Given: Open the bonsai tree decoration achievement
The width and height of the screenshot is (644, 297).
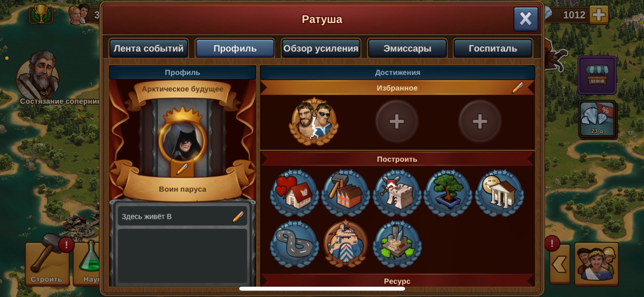Looking at the screenshot, I should pyautogui.click(x=448, y=193).
